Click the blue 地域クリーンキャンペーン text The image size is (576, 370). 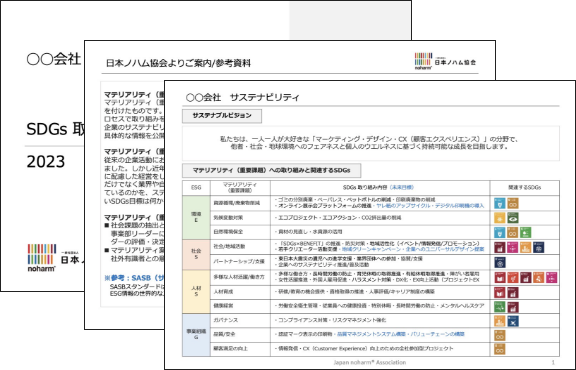pyautogui.click(x=372, y=249)
